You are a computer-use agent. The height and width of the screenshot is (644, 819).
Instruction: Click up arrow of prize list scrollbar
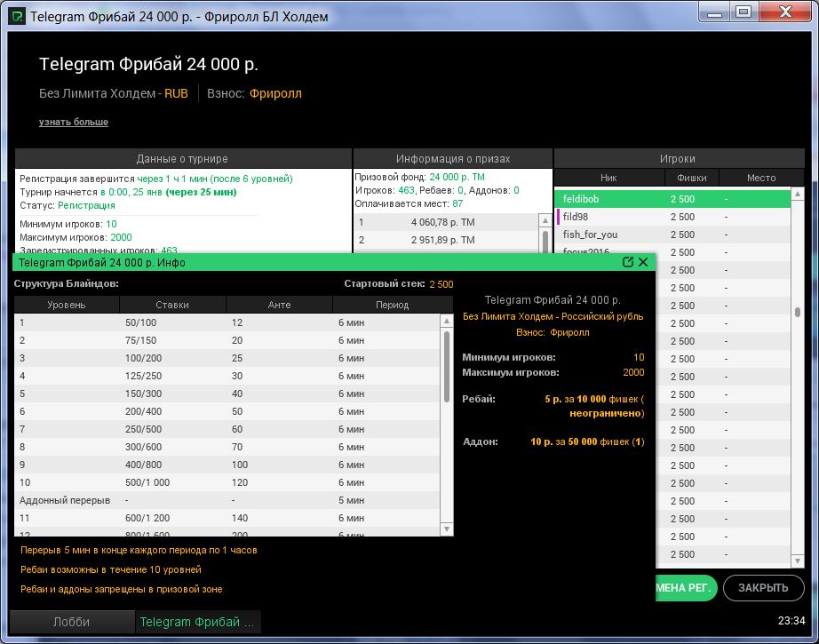click(545, 221)
